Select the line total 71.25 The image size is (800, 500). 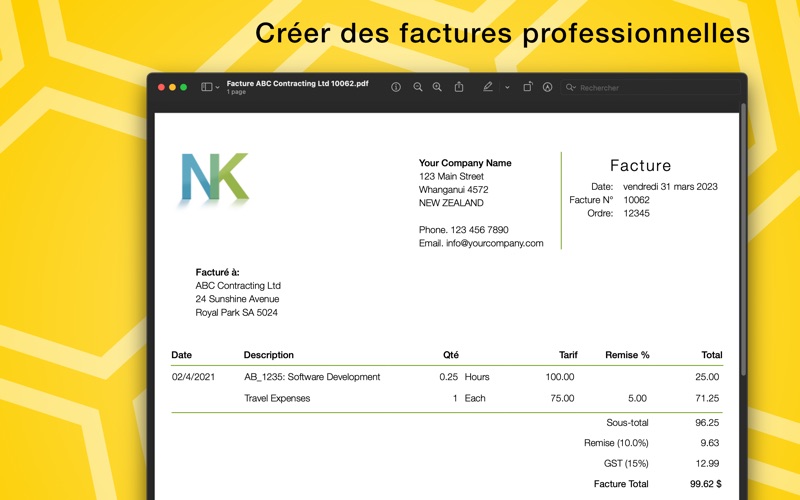point(707,398)
